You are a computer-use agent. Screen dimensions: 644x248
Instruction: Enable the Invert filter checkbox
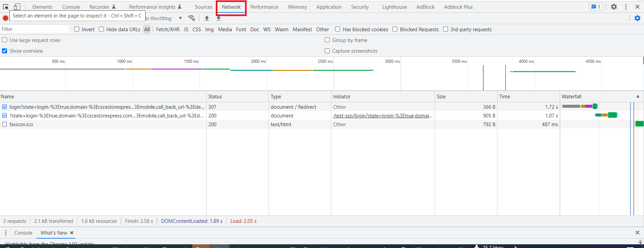point(77,29)
